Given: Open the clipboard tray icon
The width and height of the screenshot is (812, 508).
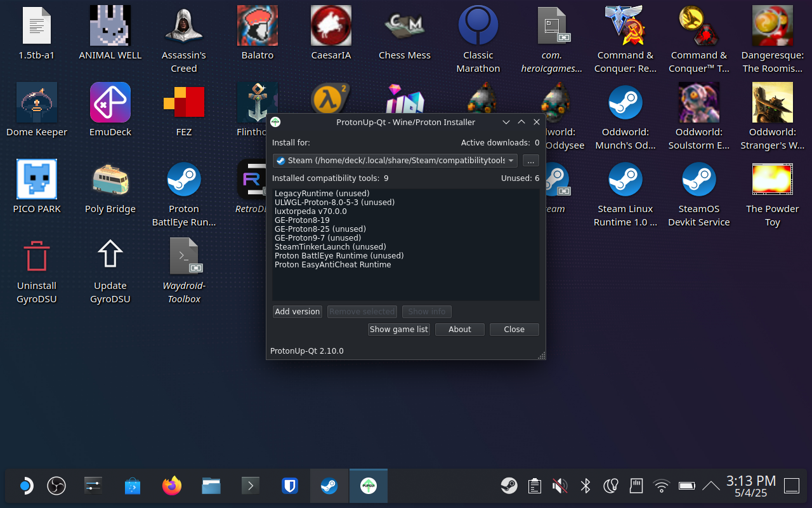Looking at the screenshot, I should tap(534, 486).
